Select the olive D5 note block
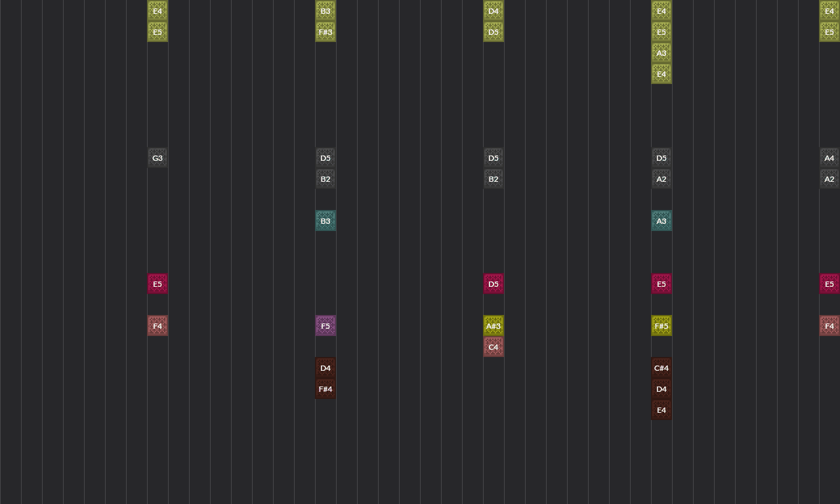Screen dimensions: 840x504 (x=493, y=31)
